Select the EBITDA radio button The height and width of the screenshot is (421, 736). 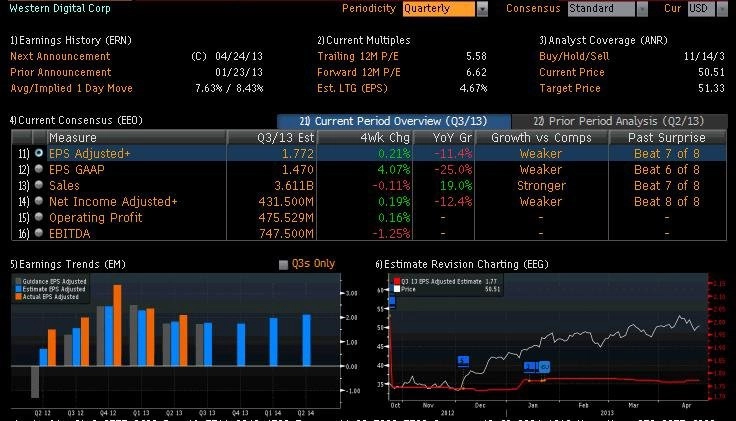[x=39, y=233]
